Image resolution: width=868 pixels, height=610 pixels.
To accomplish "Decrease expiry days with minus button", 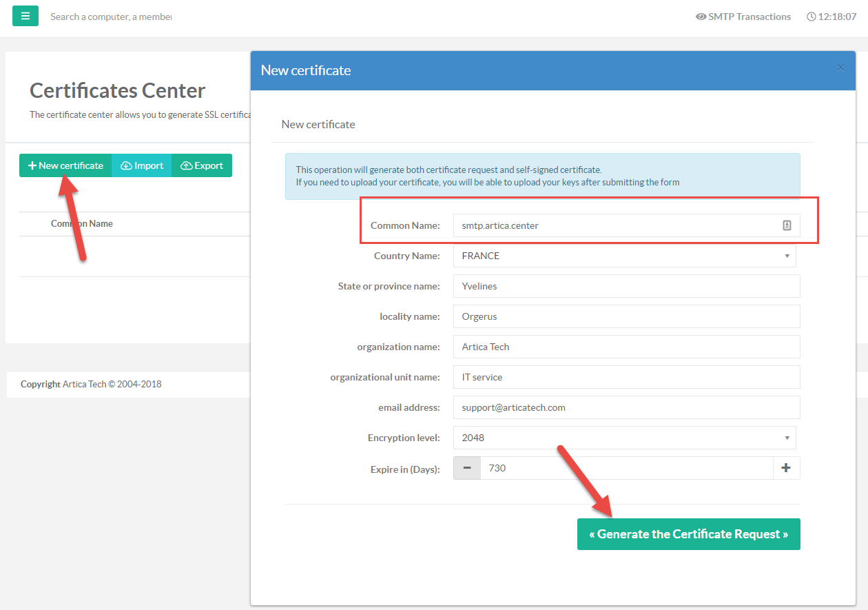I will tap(467, 468).
